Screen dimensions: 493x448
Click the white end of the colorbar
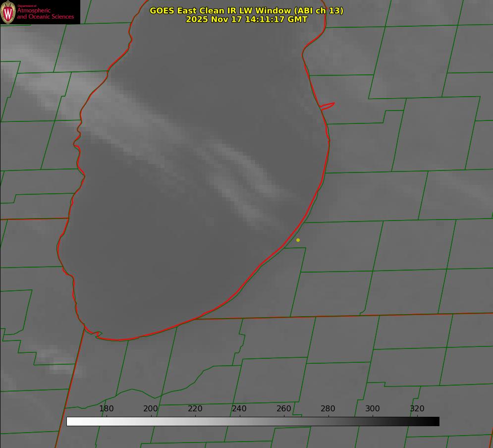[70, 421]
